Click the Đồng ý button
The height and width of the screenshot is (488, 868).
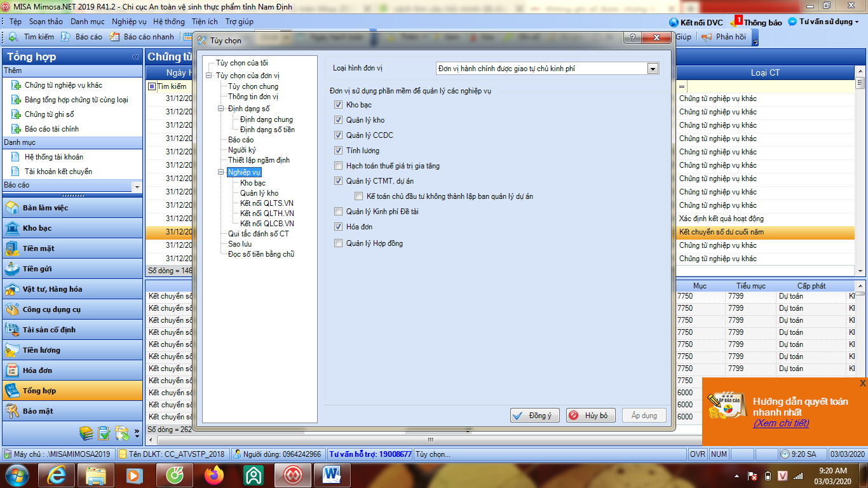tap(534, 416)
